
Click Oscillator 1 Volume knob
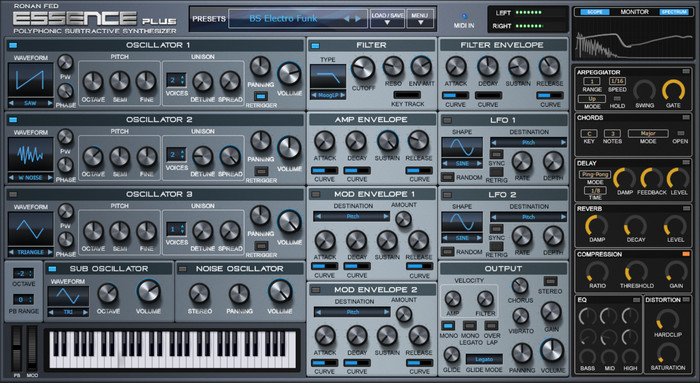tap(289, 74)
